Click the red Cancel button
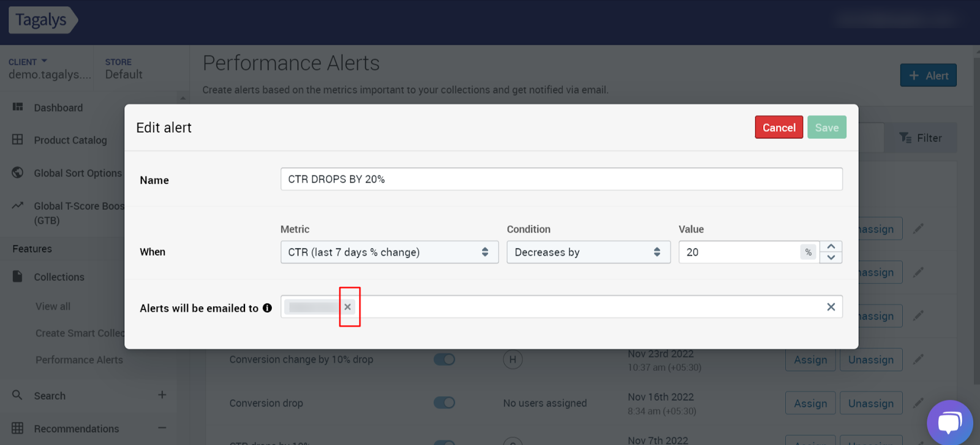Viewport: 980px width, 445px height. tap(778, 127)
